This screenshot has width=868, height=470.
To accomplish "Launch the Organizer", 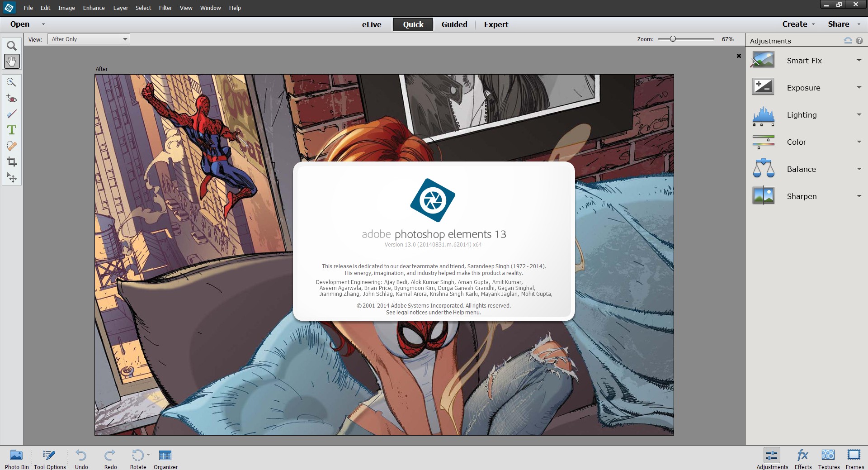I will [x=165, y=459].
